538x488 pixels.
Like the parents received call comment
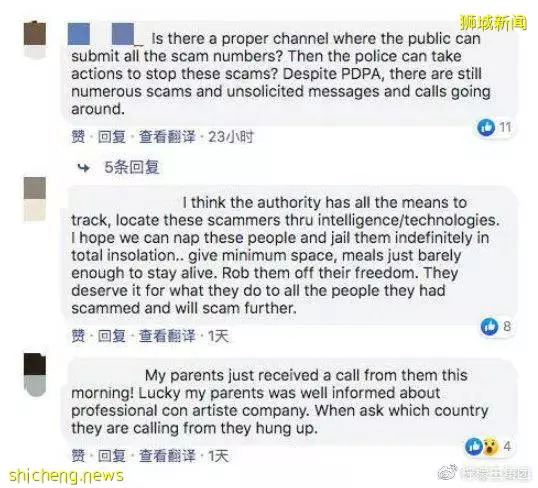point(78,456)
